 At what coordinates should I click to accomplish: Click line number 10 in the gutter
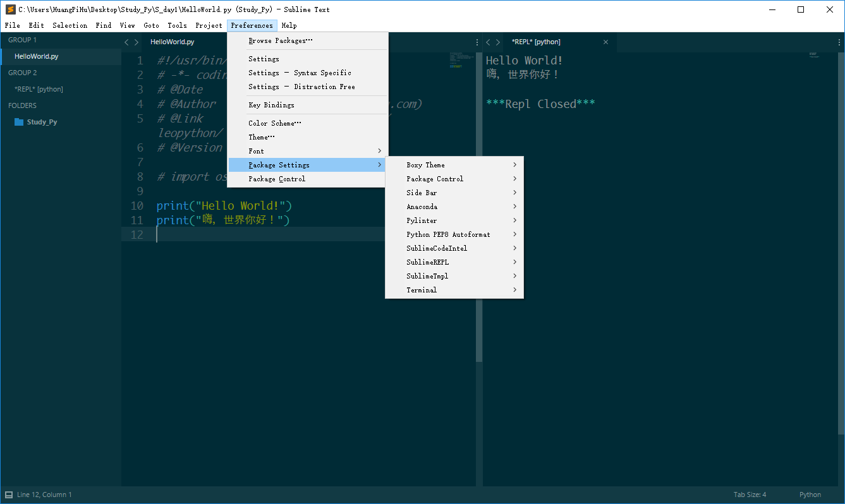(x=137, y=206)
